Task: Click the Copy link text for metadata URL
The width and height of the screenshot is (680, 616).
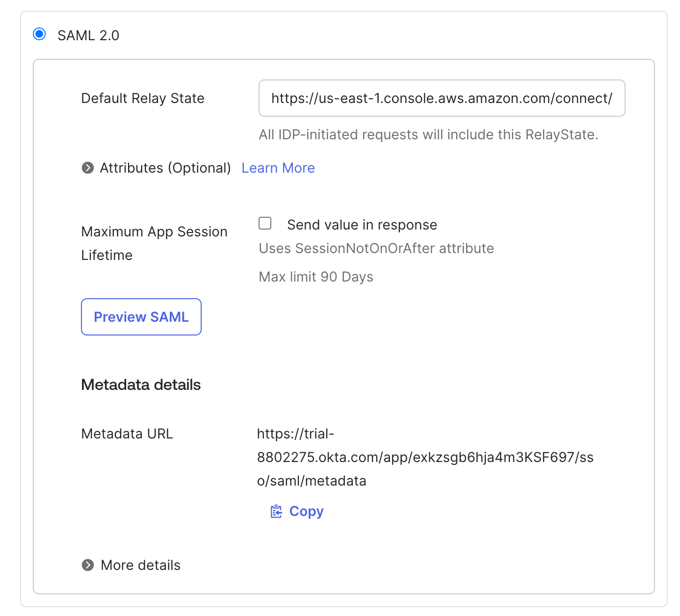Action: pos(306,511)
